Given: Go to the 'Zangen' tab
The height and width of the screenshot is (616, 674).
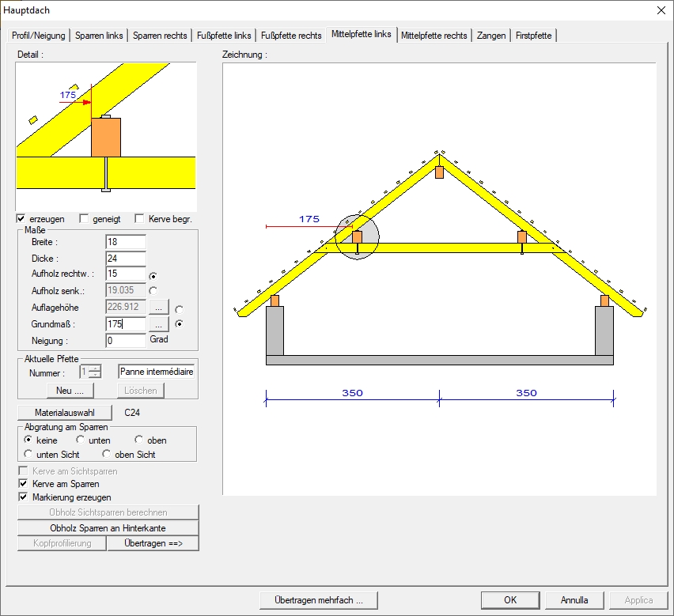Looking at the screenshot, I should [x=491, y=36].
